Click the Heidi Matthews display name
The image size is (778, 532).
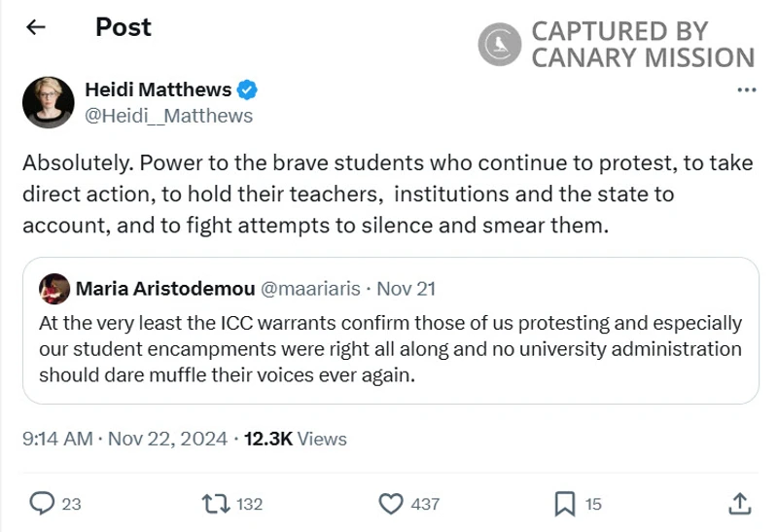pyautogui.click(x=159, y=90)
